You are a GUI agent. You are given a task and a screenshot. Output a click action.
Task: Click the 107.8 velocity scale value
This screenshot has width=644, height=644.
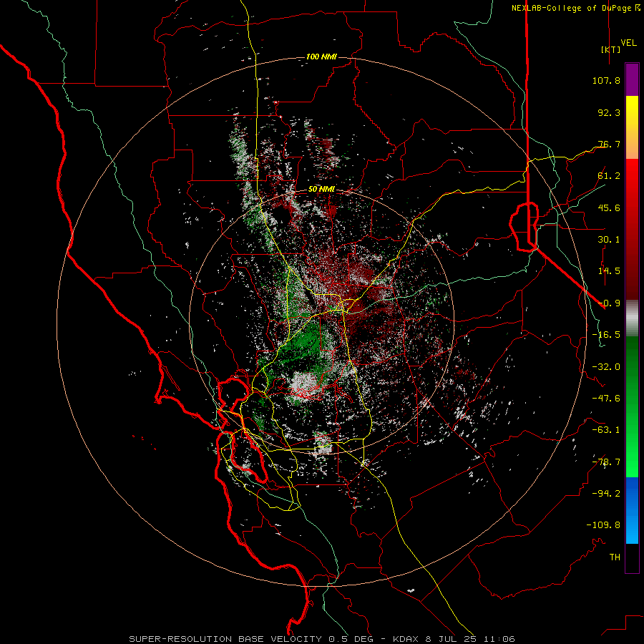[x=606, y=80]
